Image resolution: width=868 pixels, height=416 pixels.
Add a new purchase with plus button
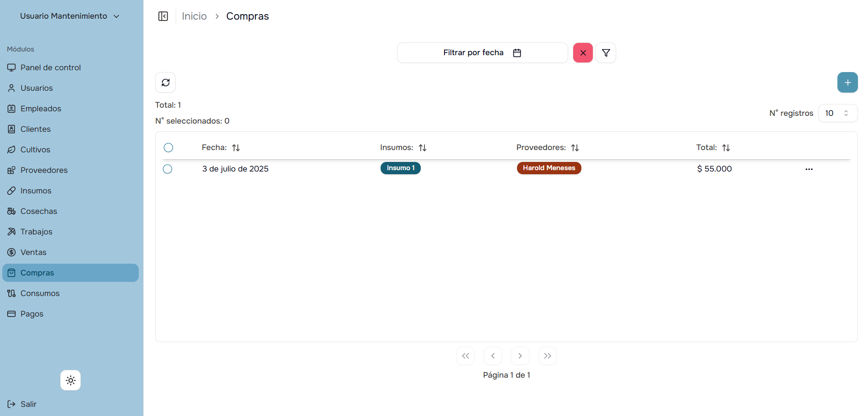coord(847,83)
